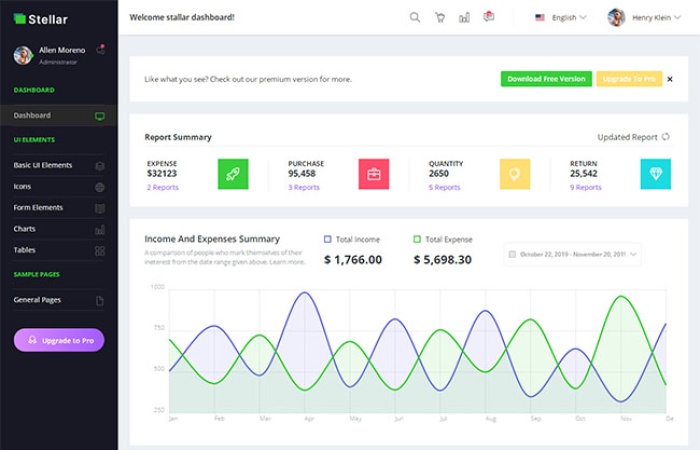Open Form Elements in the sidebar
The height and width of the screenshot is (450, 700).
(58, 208)
